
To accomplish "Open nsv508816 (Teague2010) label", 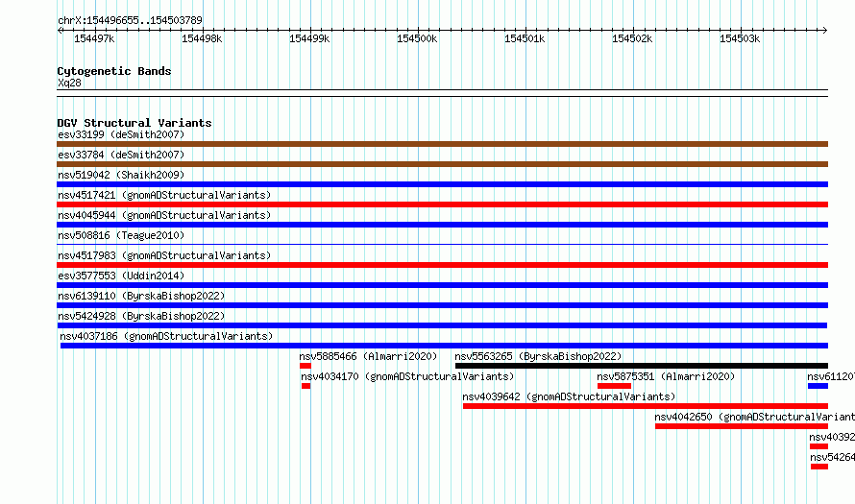I will 121,235.
